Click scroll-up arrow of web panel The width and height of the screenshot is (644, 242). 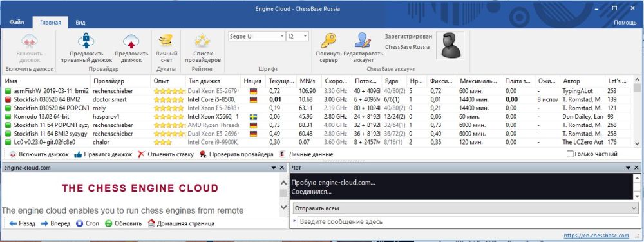[x=283, y=183]
